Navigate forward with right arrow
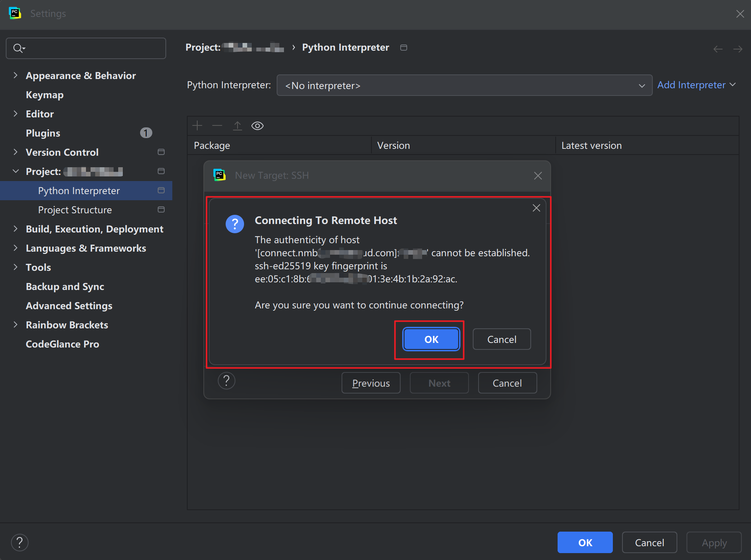 (737, 49)
